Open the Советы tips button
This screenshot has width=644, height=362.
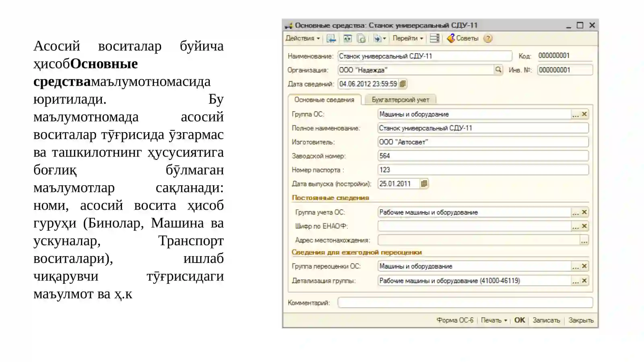point(462,38)
